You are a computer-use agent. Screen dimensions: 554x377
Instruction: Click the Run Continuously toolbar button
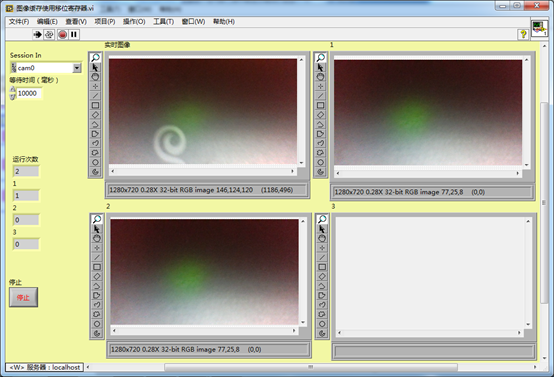coord(49,34)
